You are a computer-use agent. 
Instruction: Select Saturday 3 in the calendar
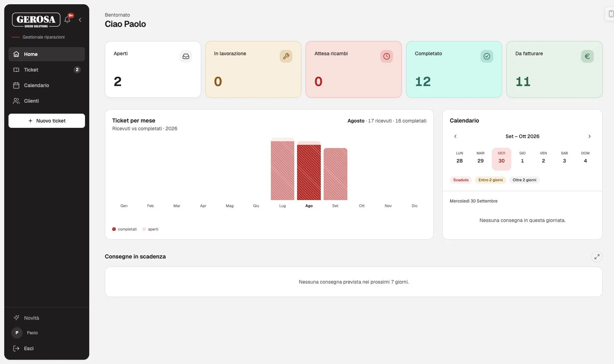coord(564,159)
